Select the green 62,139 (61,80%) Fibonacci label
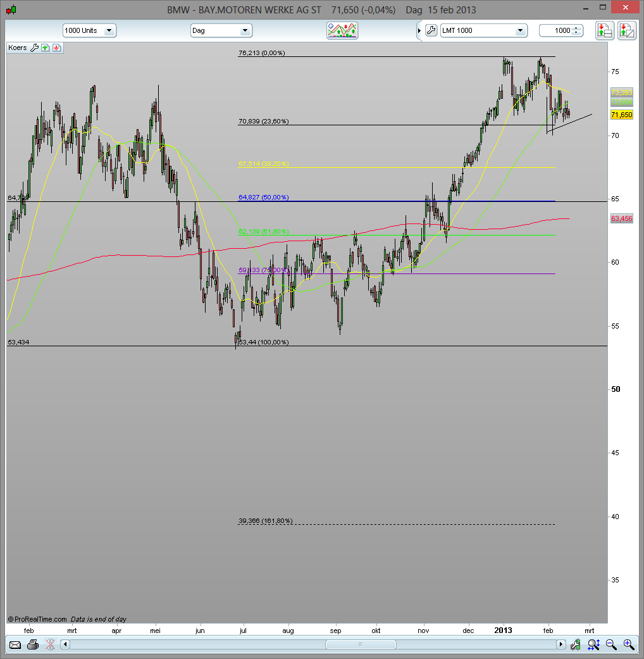This screenshot has width=644, height=659. click(x=263, y=232)
